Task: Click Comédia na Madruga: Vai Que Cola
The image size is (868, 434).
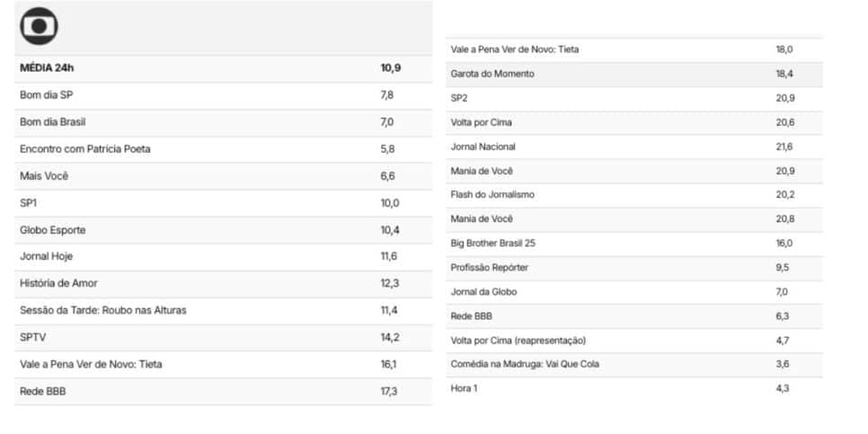Action: [x=525, y=364]
